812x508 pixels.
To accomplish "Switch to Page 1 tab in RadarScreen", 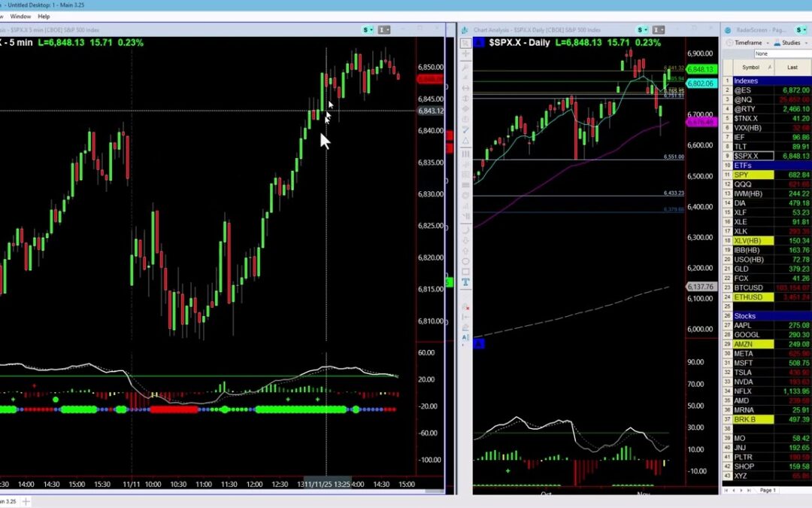I will pos(768,490).
